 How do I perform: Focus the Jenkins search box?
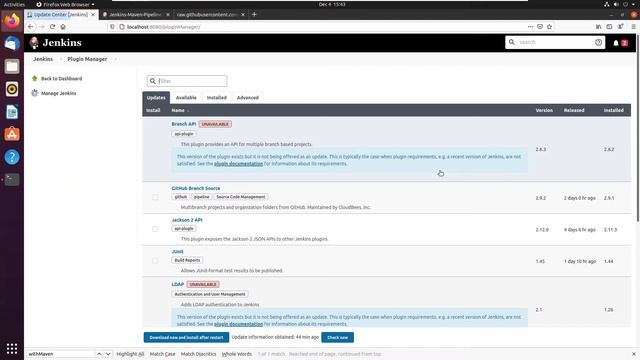tap(555, 42)
